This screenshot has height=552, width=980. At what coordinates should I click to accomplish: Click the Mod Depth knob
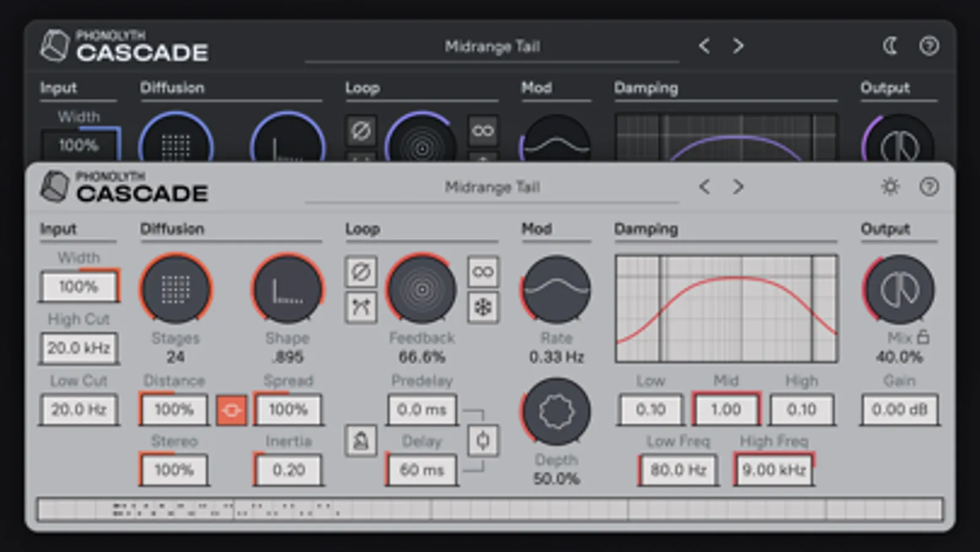pos(556,412)
